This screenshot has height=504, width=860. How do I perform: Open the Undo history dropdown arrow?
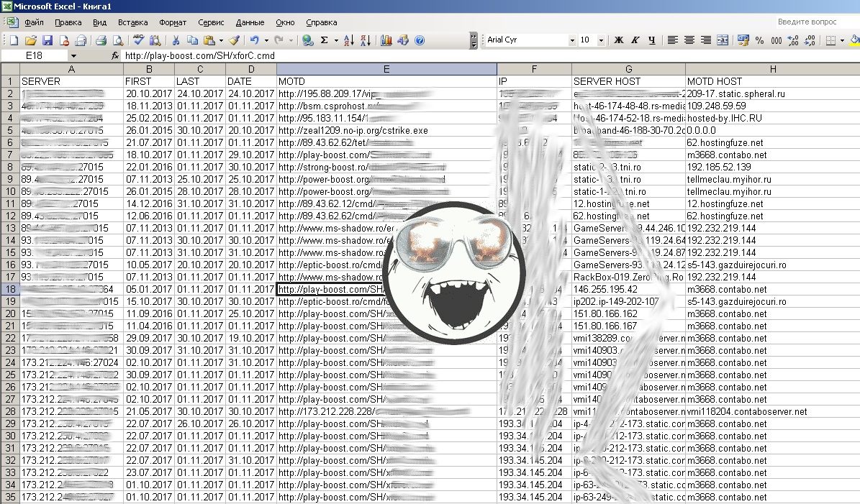point(266,40)
